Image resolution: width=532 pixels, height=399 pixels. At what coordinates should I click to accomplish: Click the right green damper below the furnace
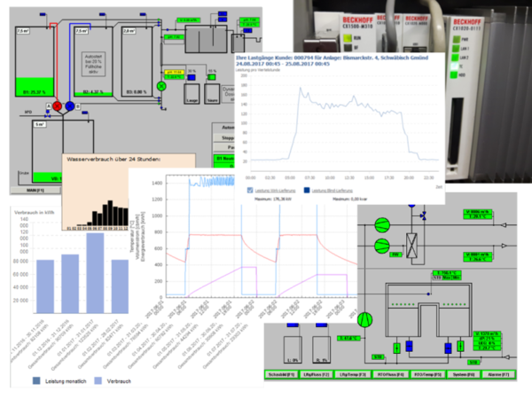[x=460, y=346]
